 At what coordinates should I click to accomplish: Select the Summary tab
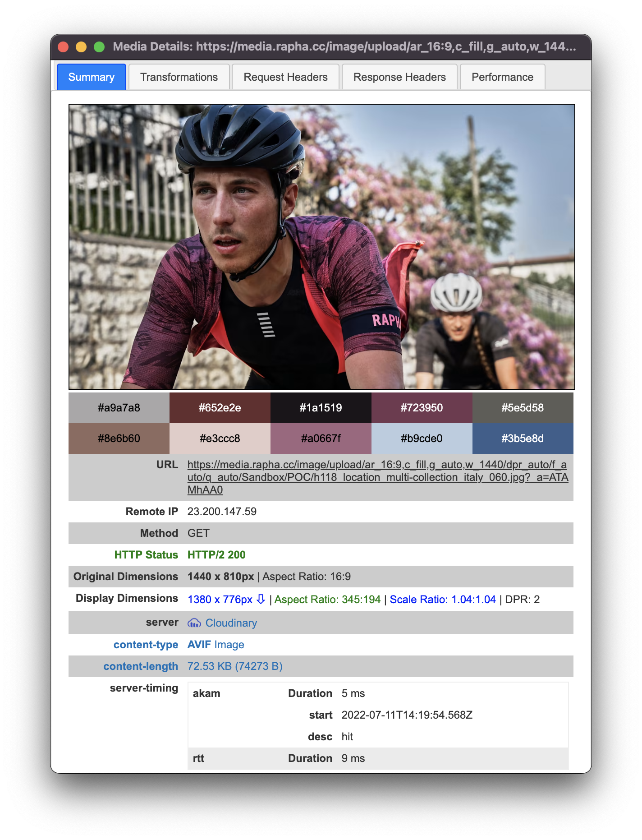[92, 77]
